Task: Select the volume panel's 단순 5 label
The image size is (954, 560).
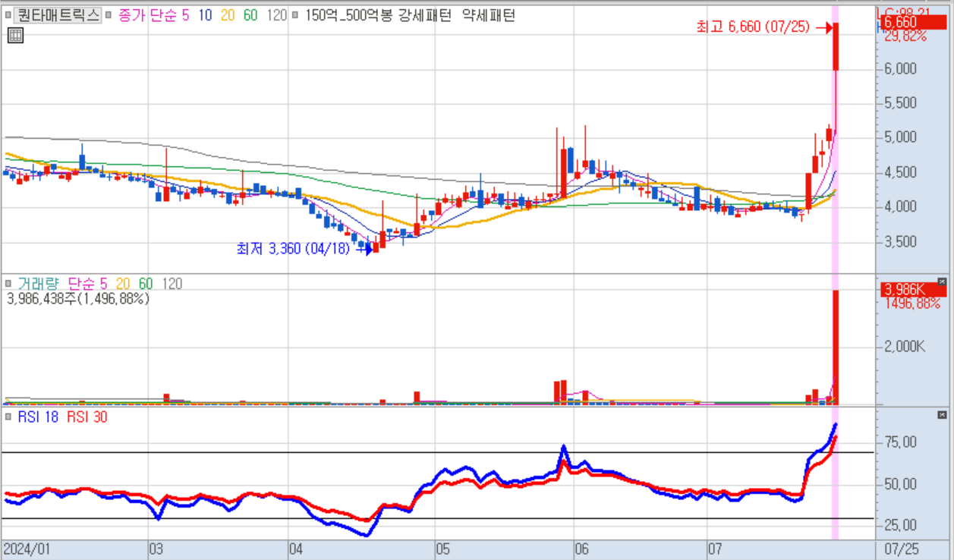Action: click(90, 284)
